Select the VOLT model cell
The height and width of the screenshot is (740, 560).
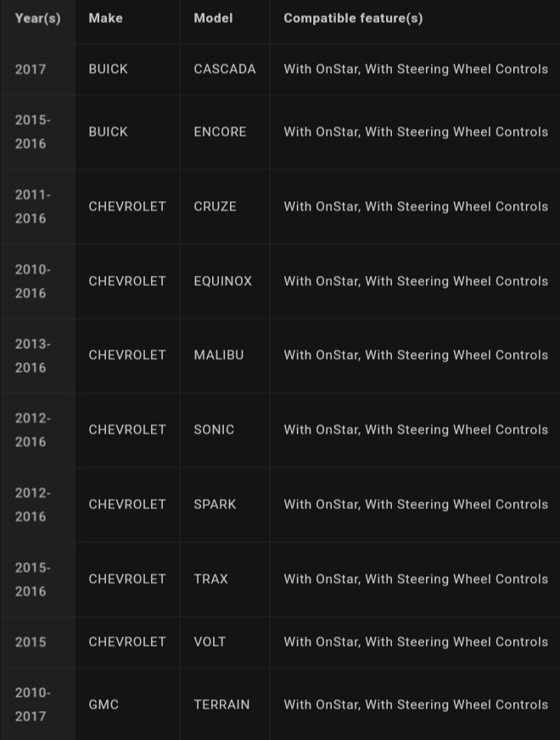click(x=210, y=642)
